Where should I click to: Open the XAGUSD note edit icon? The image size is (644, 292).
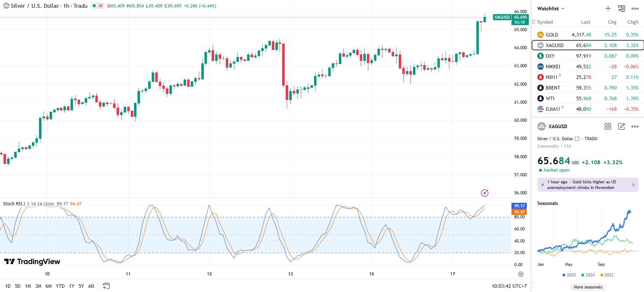pyautogui.click(x=621, y=126)
